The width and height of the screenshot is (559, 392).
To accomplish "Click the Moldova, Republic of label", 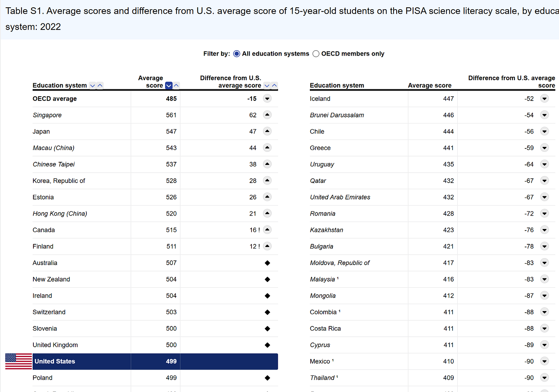I will click(x=340, y=263).
